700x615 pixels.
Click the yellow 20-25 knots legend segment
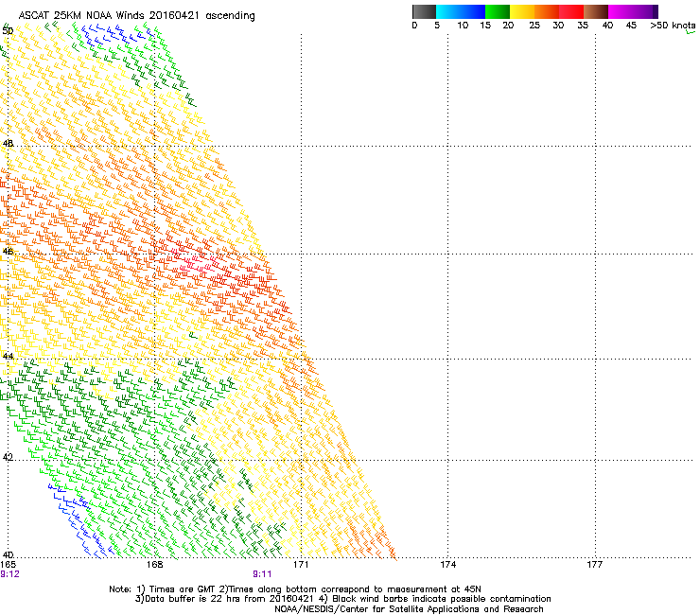coord(522,11)
